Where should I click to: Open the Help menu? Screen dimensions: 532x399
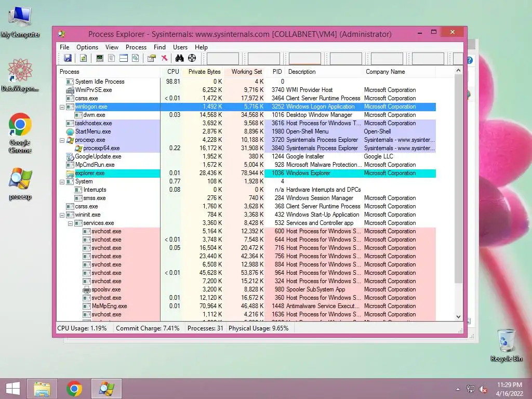coord(201,47)
